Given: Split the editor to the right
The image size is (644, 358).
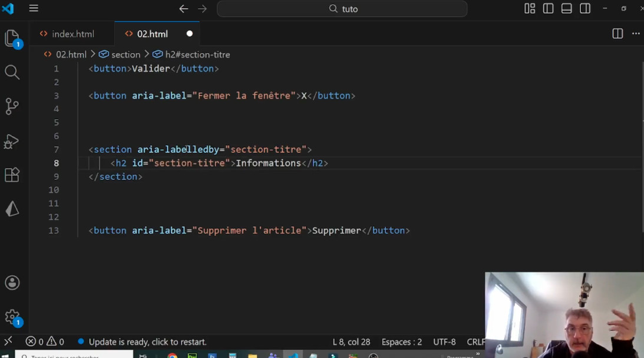Looking at the screenshot, I should [x=617, y=34].
